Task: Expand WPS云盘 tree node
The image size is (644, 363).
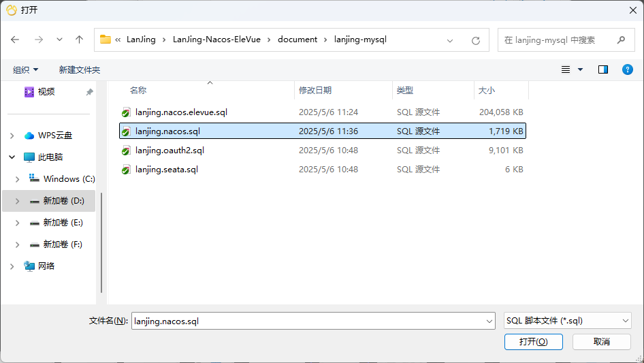Action: (x=12, y=136)
